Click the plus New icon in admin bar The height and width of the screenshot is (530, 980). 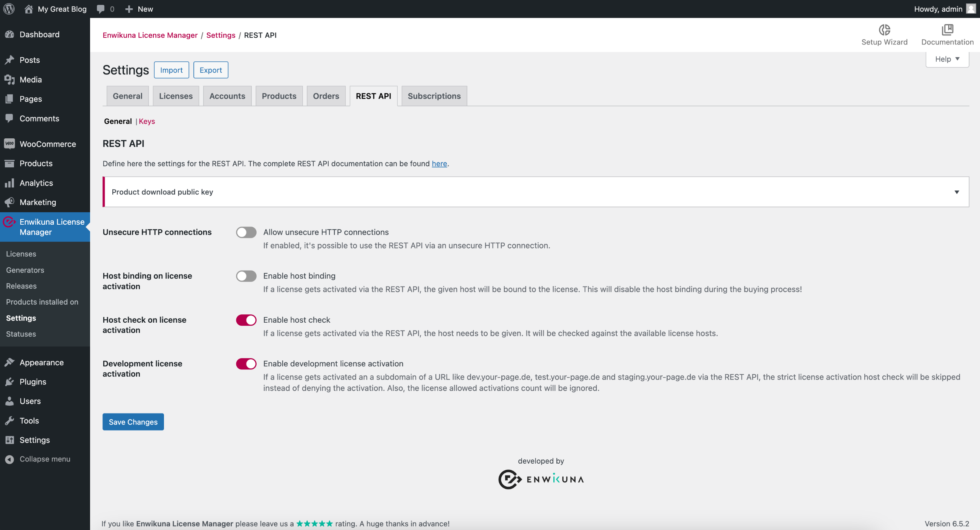pos(129,9)
